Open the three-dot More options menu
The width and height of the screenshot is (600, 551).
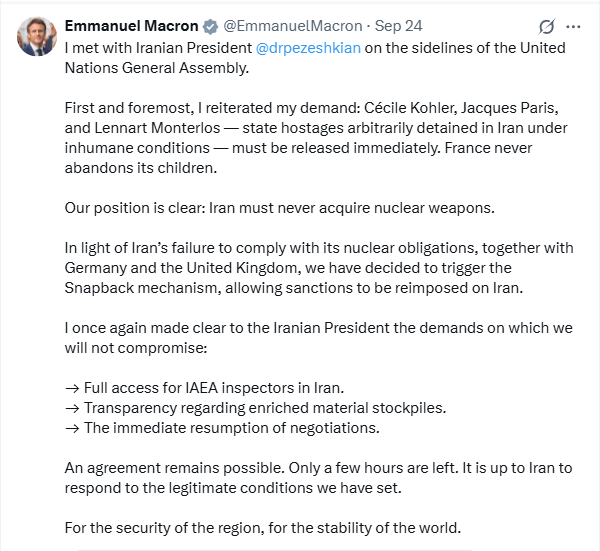573,26
